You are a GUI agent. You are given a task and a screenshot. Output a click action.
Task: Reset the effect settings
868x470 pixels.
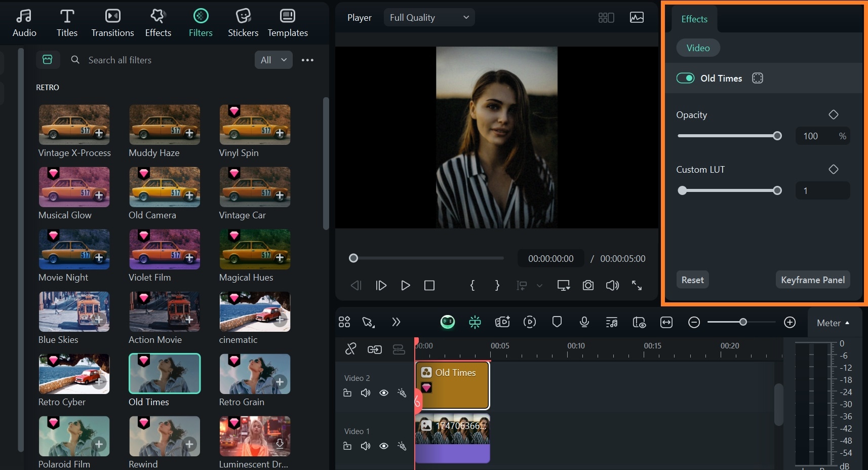[692, 280]
